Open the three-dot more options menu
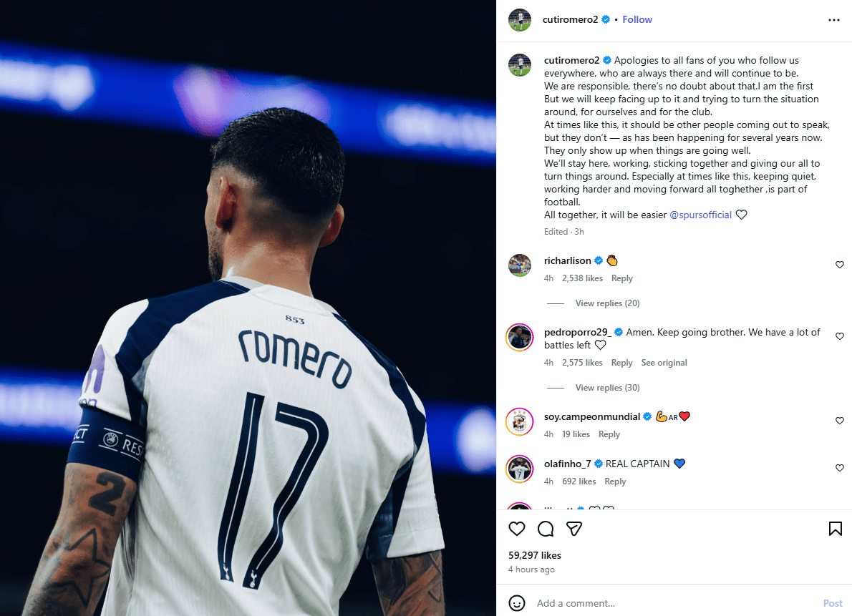 834,20
